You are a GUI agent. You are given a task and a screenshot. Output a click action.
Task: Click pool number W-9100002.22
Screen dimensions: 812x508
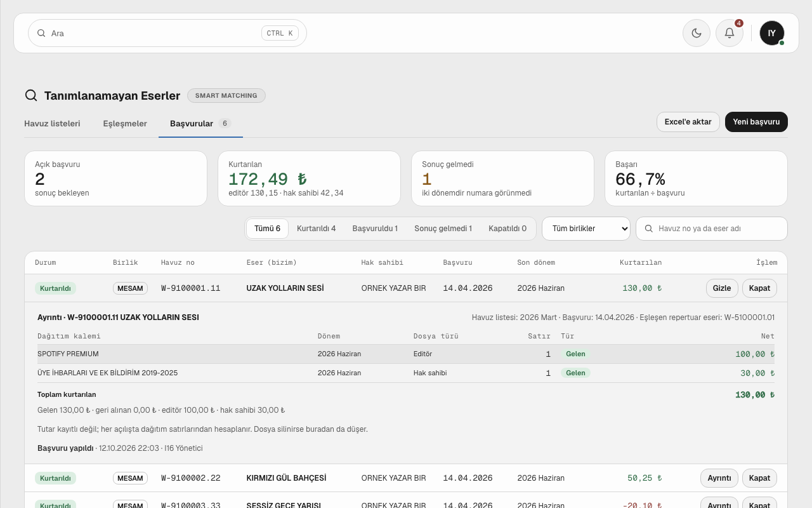(x=191, y=478)
